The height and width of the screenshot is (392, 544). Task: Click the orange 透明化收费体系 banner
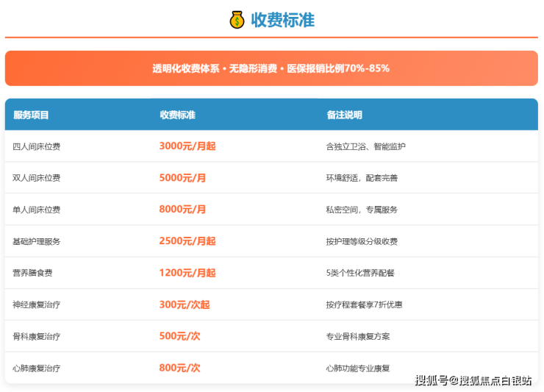click(x=271, y=68)
